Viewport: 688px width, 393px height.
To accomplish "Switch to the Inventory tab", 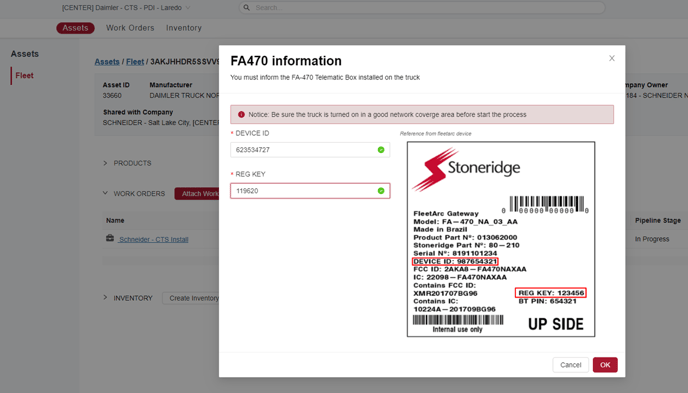I will (183, 28).
